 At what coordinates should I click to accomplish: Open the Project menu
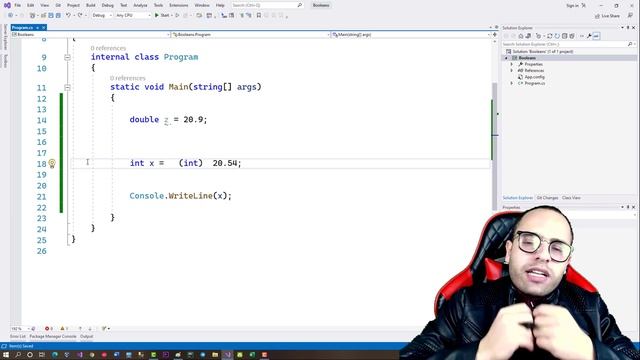[x=73, y=5]
